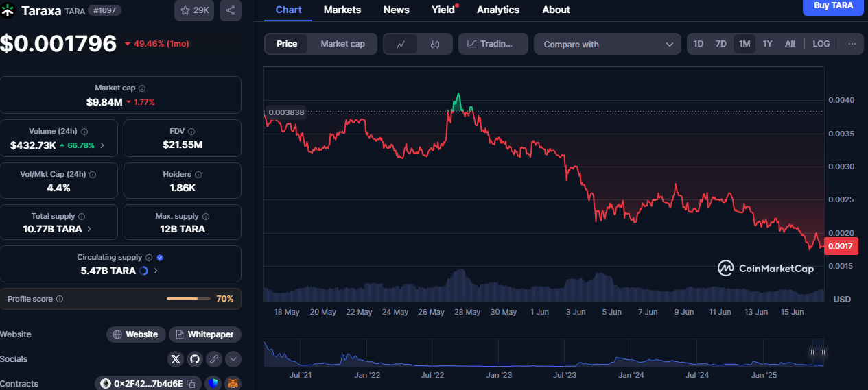
Task: Open the Whitepaper link
Action: click(x=205, y=334)
